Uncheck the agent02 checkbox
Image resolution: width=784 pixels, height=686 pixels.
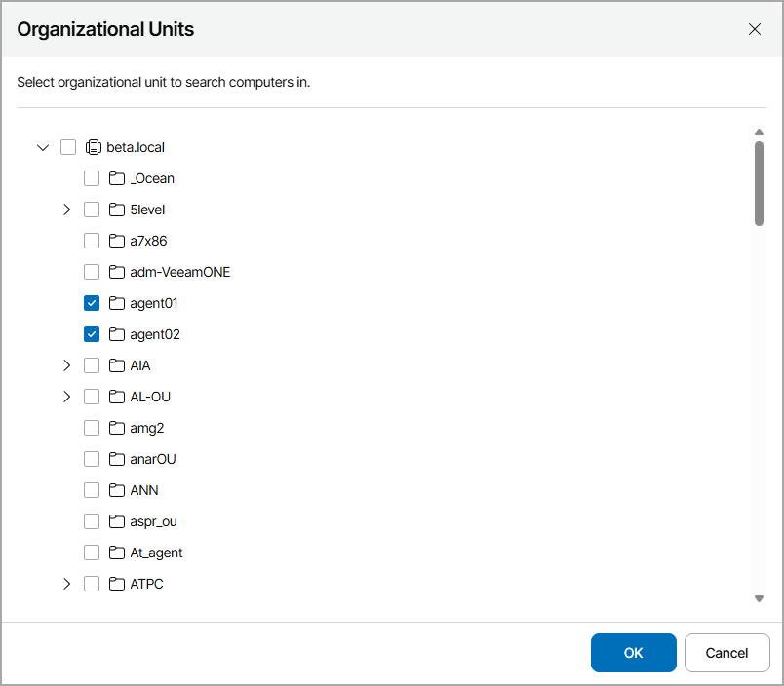tap(92, 334)
